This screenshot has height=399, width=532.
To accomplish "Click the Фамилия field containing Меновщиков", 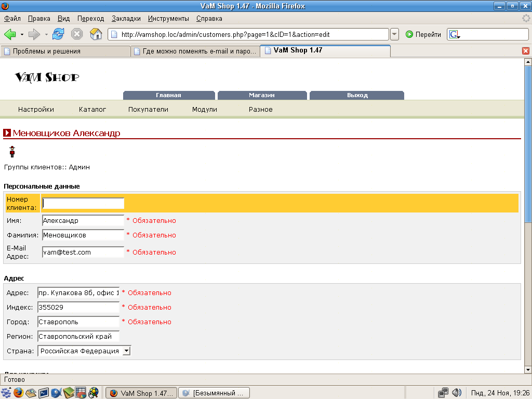I will click(83, 235).
